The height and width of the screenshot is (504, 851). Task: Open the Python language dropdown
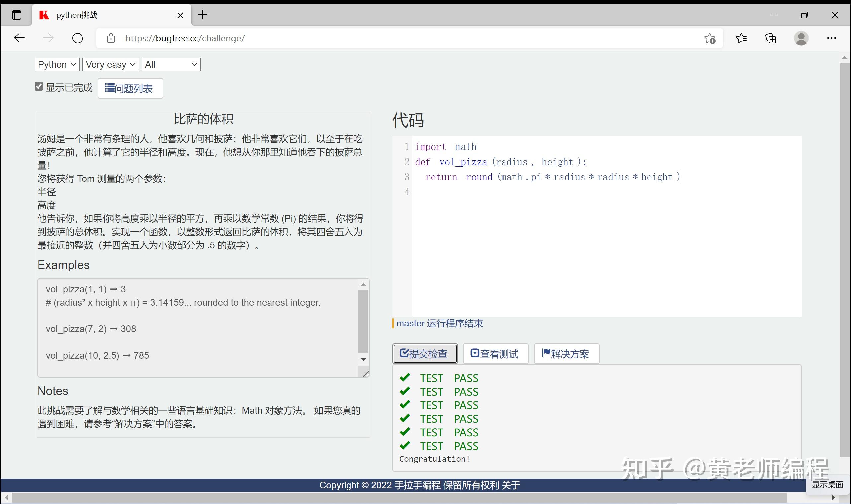[x=57, y=64]
